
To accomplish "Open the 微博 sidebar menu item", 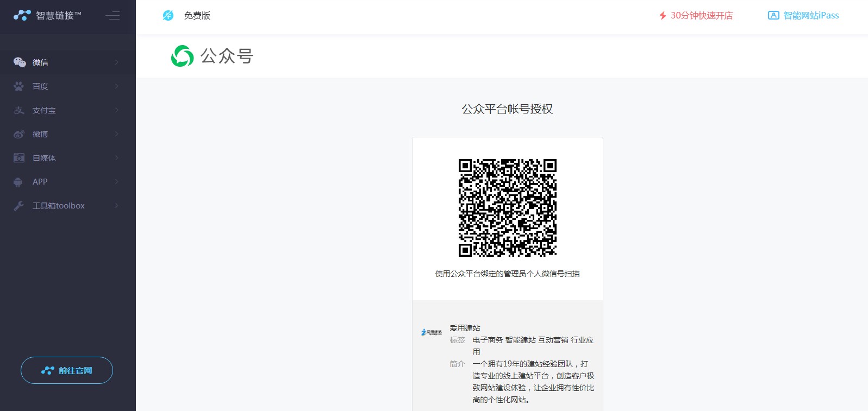I will [x=68, y=134].
